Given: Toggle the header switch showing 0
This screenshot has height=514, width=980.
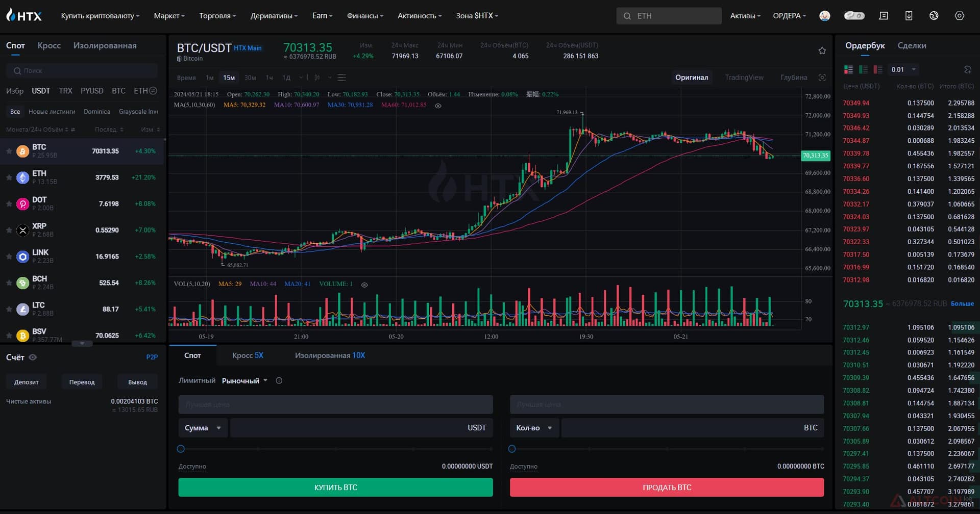Looking at the screenshot, I should click(x=854, y=16).
